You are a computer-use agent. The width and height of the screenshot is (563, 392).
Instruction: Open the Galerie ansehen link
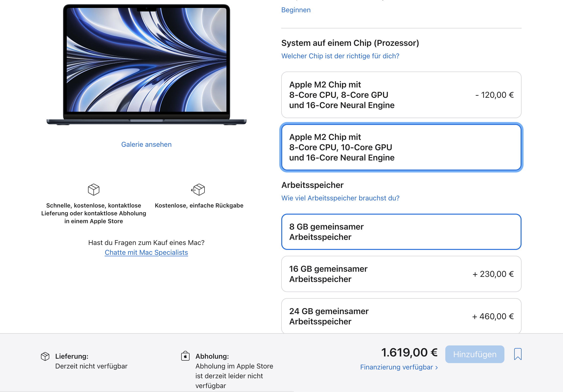146,145
